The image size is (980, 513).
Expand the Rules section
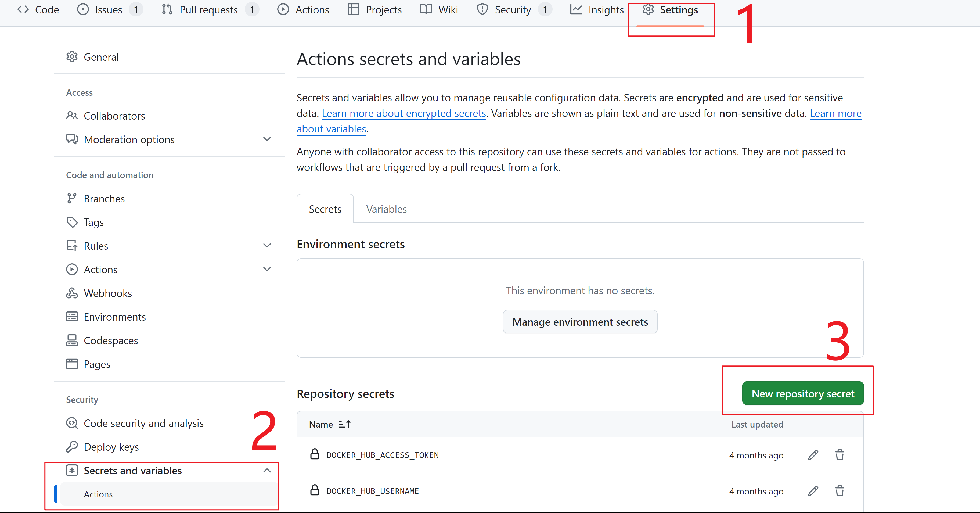point(267,246)
